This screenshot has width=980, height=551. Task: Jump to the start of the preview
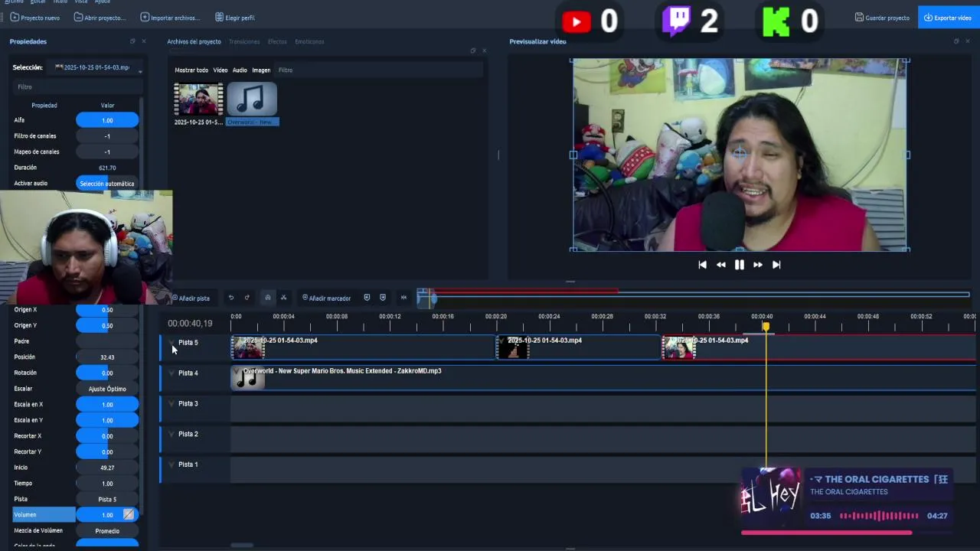702,265
